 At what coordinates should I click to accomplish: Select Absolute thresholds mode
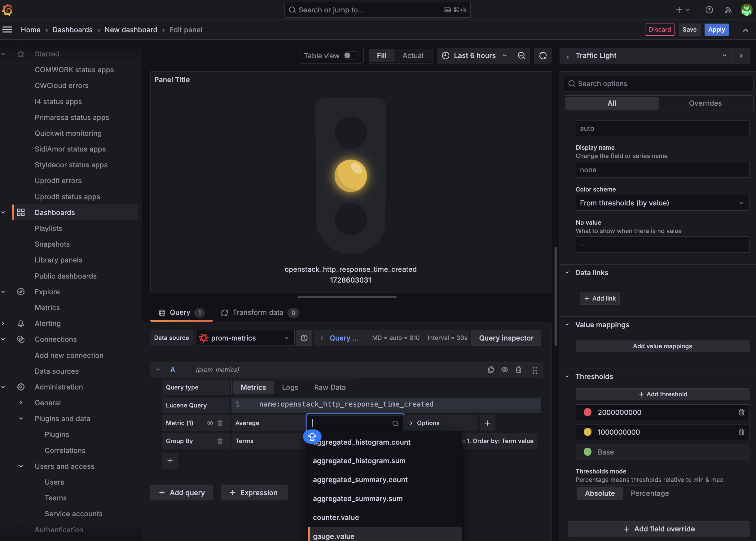tap(600, 493)
